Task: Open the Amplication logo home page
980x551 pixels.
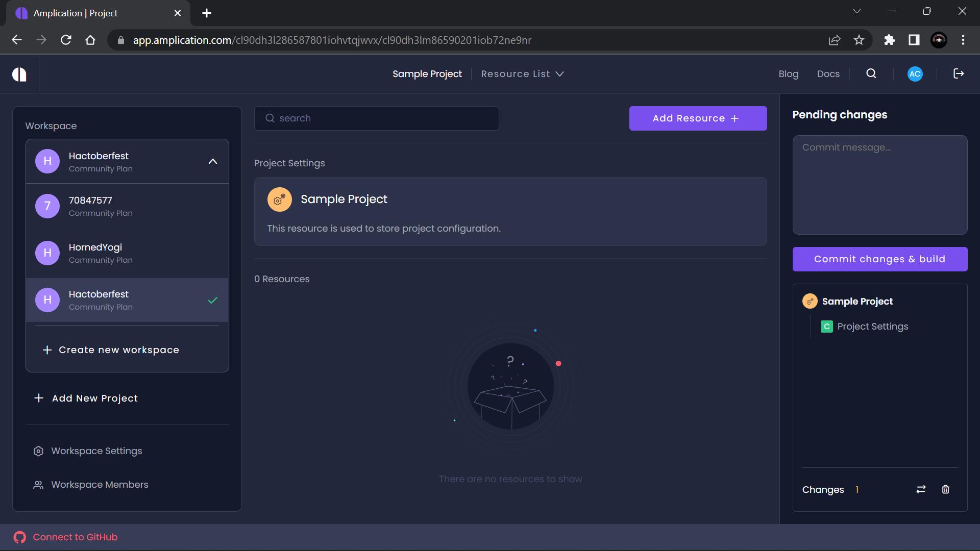Action: tap(19, 74)
